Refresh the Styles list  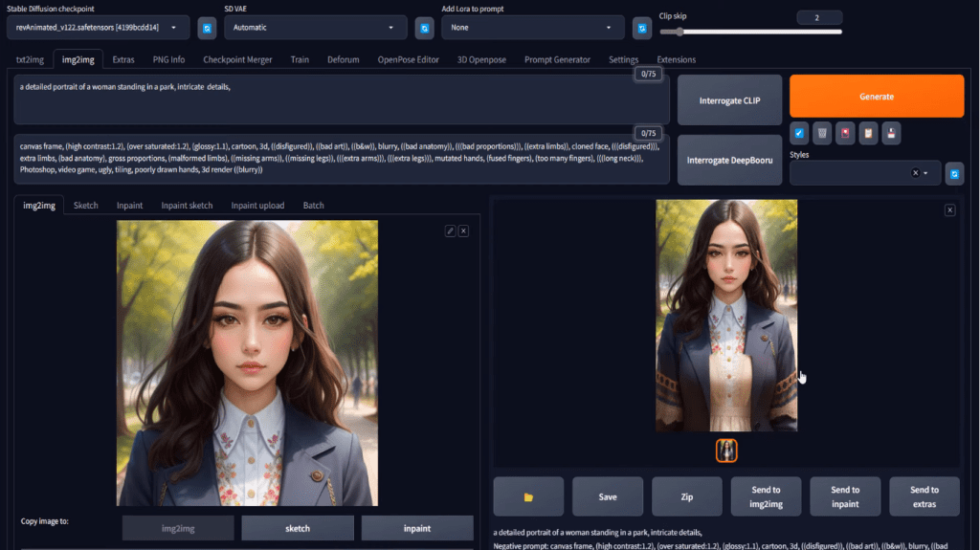tap(954, 173)
